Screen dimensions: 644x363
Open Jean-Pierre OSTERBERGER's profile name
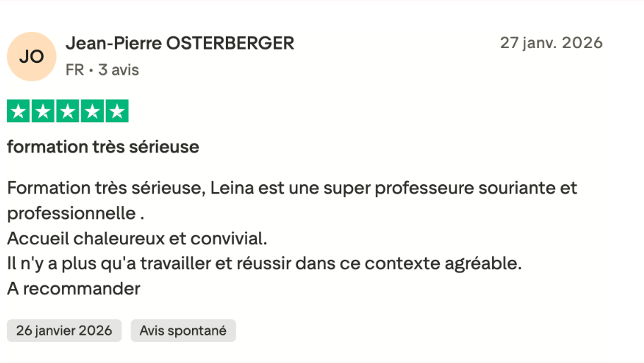(180, 43)
